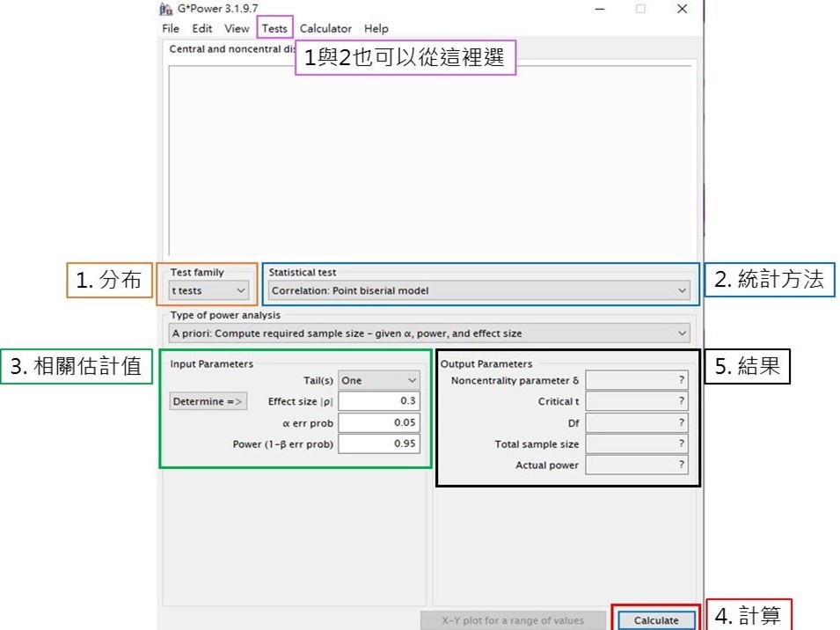Open the Tail(s) dropdown set to One
This screenshot has height=630, width=840.
pyautogui.click(x=379, y=380)
